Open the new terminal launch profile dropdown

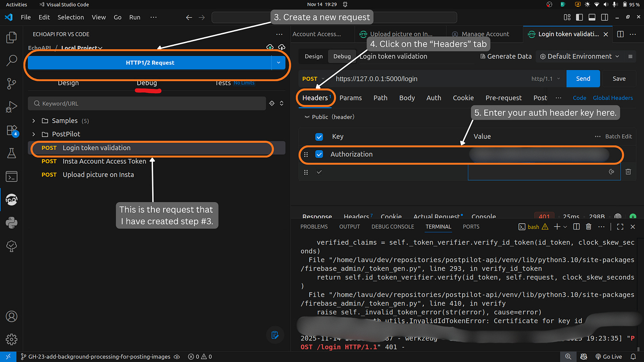565,227
